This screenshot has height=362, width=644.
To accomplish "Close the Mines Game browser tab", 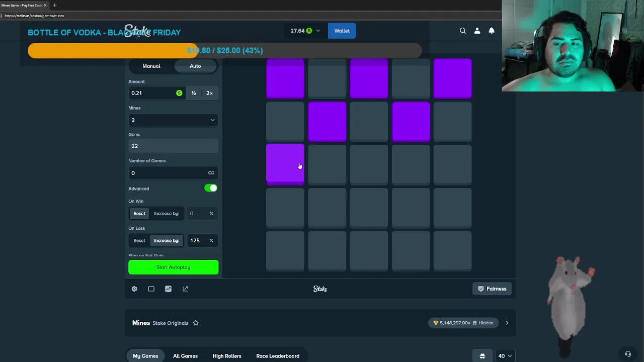I will coord(45,5).
